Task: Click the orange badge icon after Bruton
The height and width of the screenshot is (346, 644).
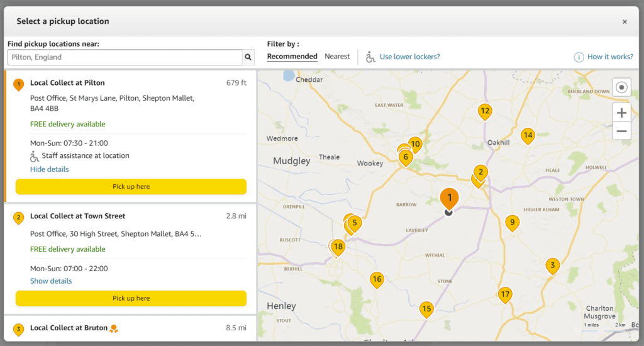Action: (114, 328)
